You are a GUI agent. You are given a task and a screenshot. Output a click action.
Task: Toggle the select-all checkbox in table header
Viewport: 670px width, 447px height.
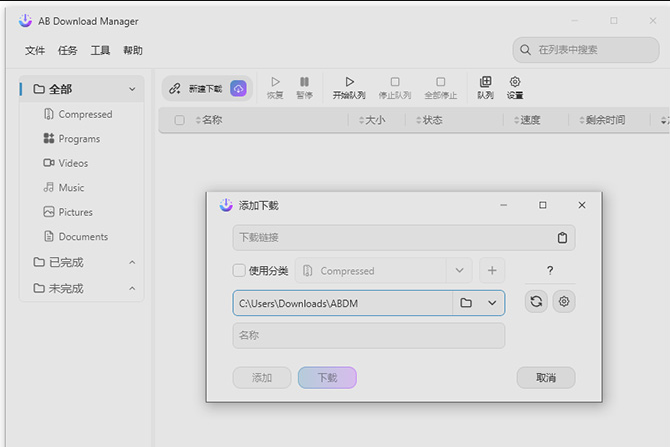(x=179, y=120)
